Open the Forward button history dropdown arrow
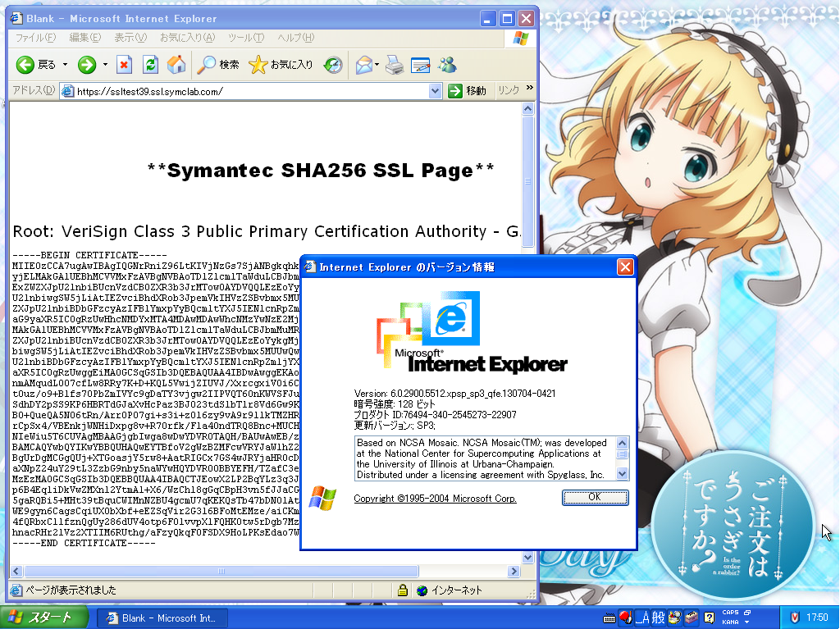Image resolution: width=840 pixels, height=629 pixels. (105, 65)
